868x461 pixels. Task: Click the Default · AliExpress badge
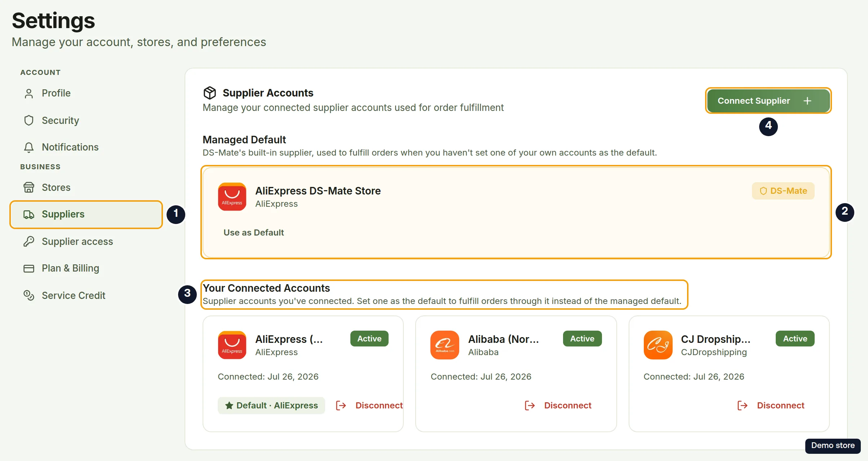[x=271, y=406]
